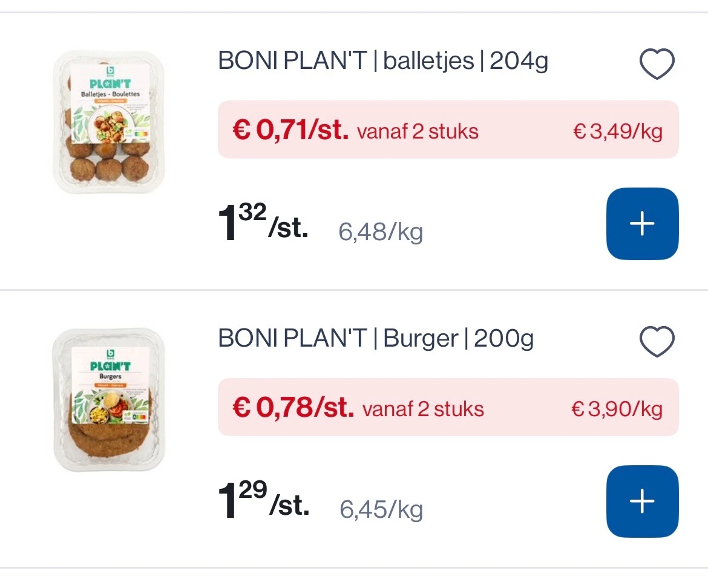
Task: Click the vanaf 2 stuks promo text for balletjes
Action: pos(418,131)
